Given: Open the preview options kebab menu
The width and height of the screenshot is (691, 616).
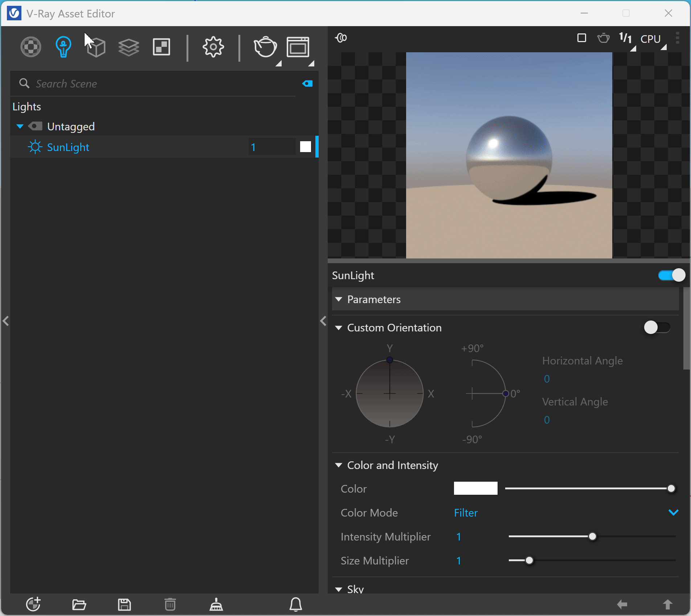Looking at the screenshot, I should [677, 38].
